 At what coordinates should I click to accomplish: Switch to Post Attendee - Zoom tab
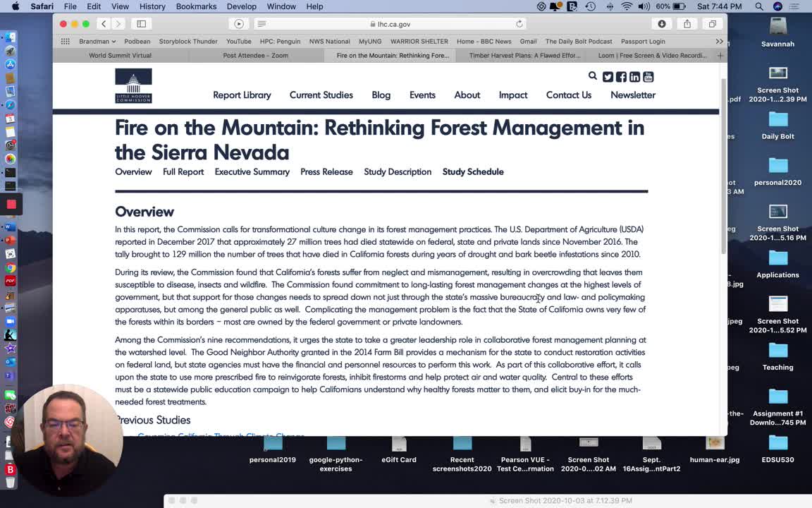(256, 56)
